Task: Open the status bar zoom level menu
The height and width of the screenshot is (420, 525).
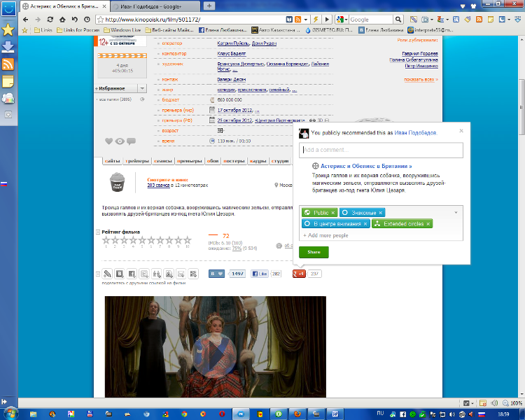Action: (513, 403)
